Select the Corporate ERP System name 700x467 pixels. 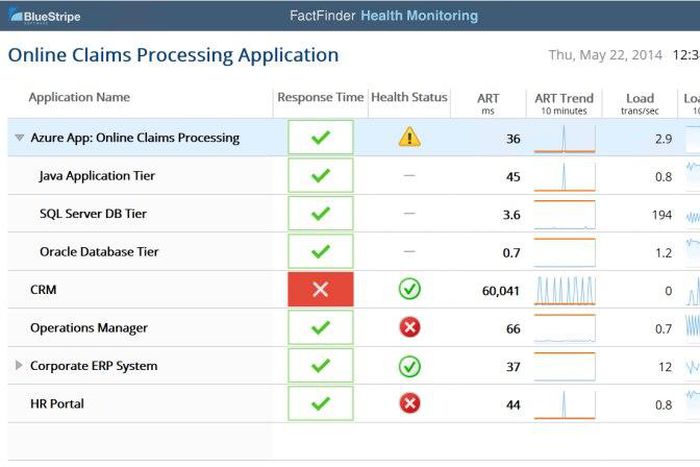click(x=94, y=366)
